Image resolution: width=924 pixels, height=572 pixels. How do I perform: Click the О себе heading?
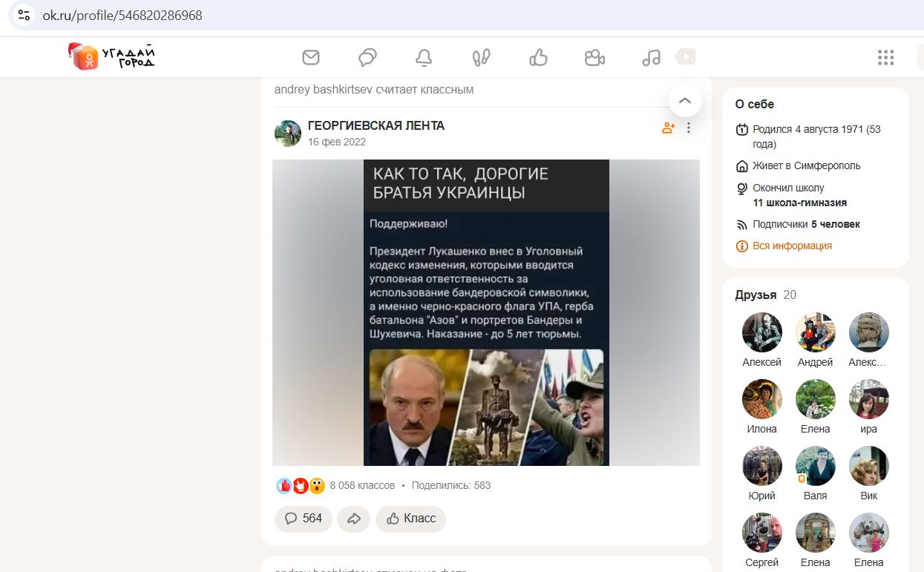755,105
